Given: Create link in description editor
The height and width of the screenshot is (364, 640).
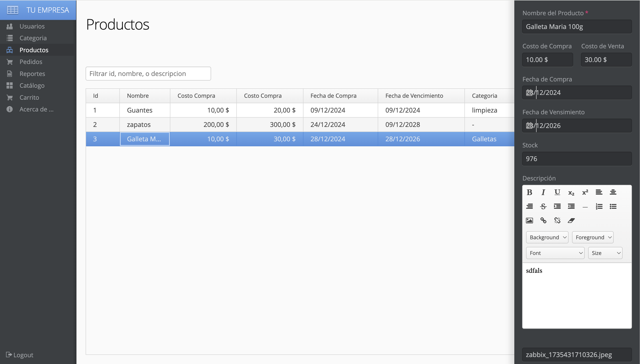Looking at the screenshot, I should pyautogui.click(x=543, y=220).
